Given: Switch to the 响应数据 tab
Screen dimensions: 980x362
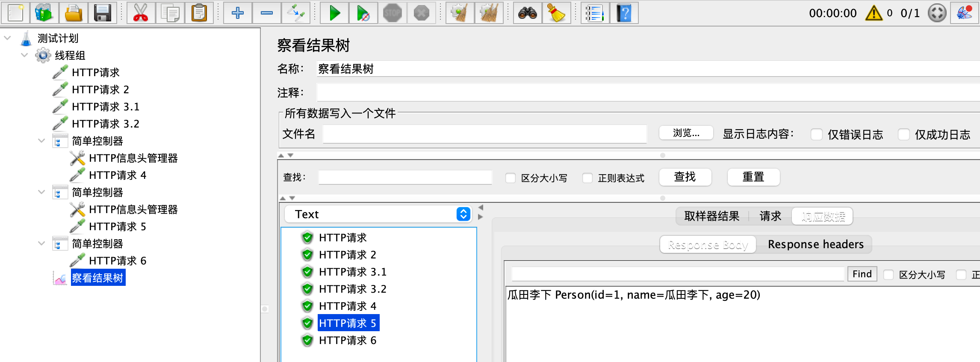Looking at the screenshot, I should point(823,216).
